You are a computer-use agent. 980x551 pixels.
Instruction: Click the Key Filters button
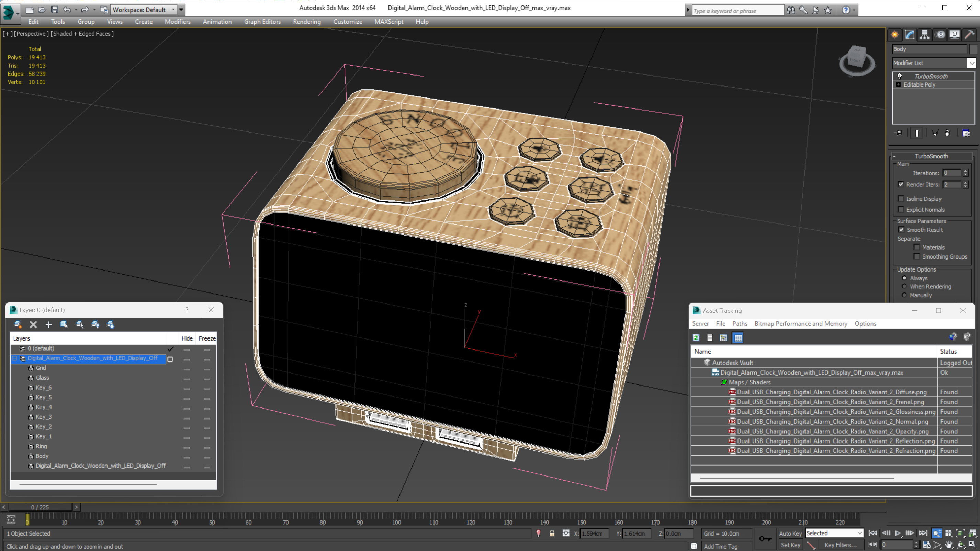tap(841, 545)
